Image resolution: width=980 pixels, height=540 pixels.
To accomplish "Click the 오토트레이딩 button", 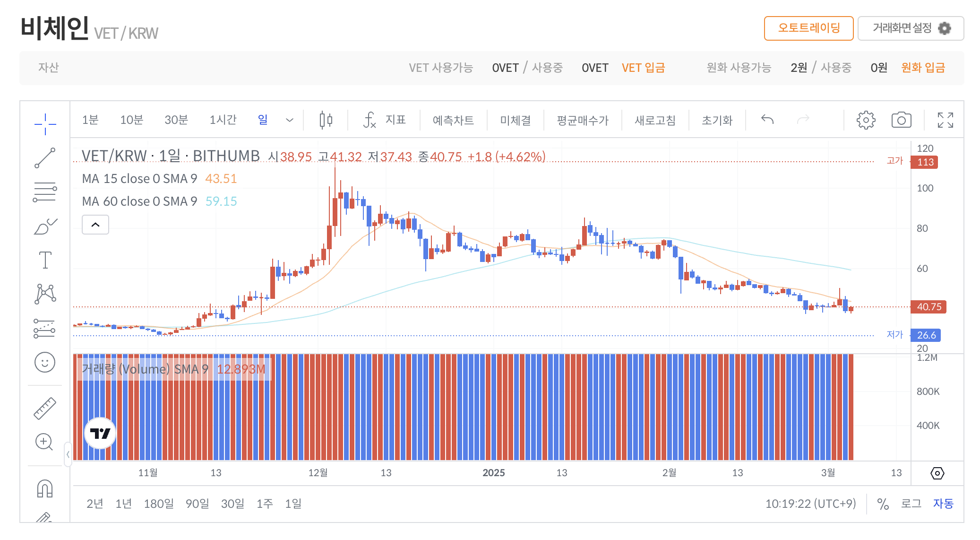I will [808, 28].
